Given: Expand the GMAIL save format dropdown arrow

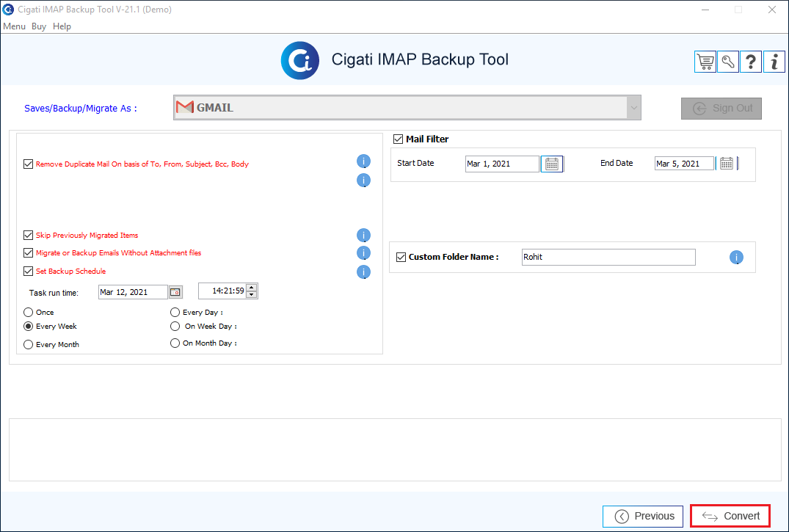Looking at the screenshot, I should point(633,108).
